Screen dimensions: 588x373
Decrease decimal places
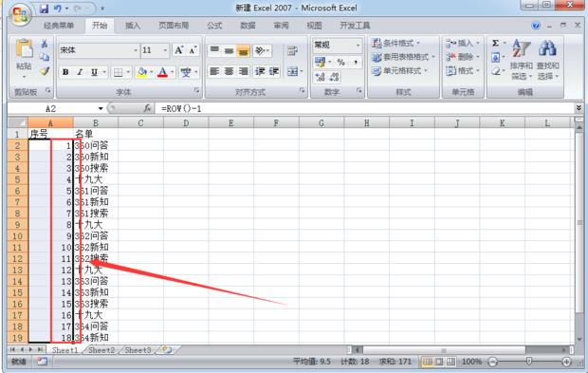(x=334, y=77)
